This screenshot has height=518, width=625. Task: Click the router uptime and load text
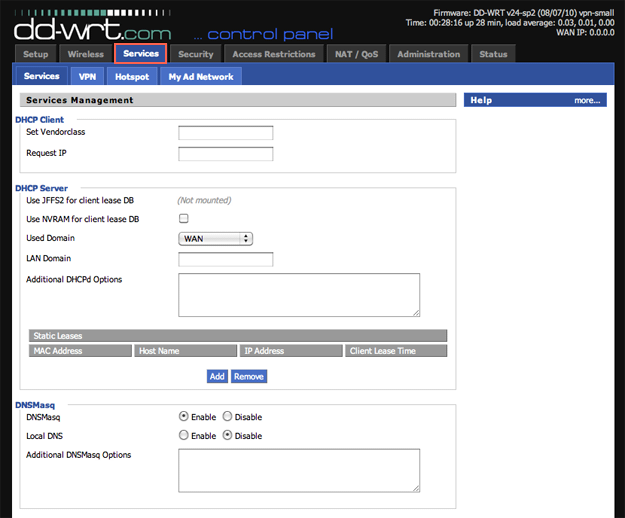[510, 23]
